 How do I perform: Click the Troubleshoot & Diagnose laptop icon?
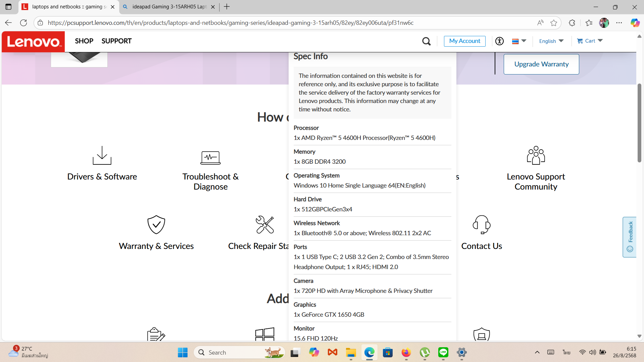[x=210, y=158]
